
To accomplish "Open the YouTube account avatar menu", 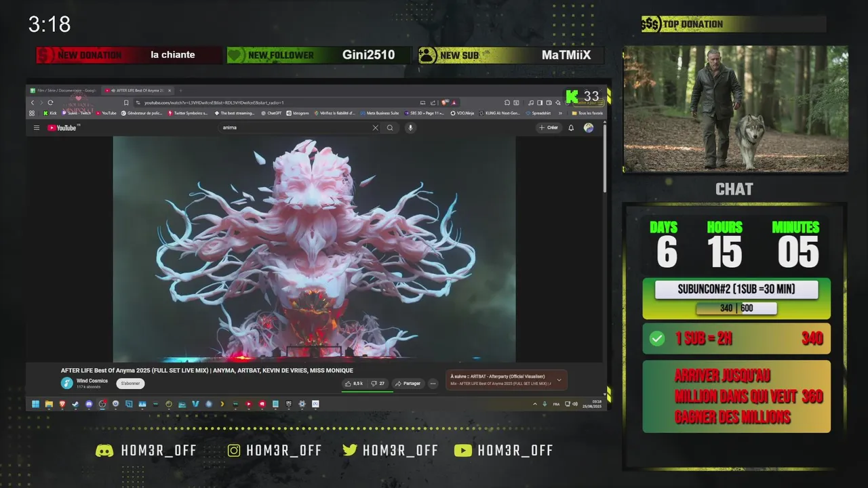I will [x=589, y=127].
